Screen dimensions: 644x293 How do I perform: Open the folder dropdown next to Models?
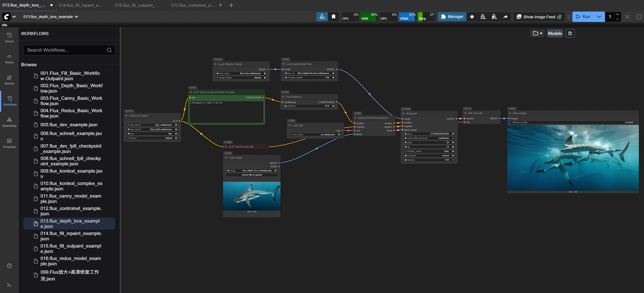coord(537,33)
